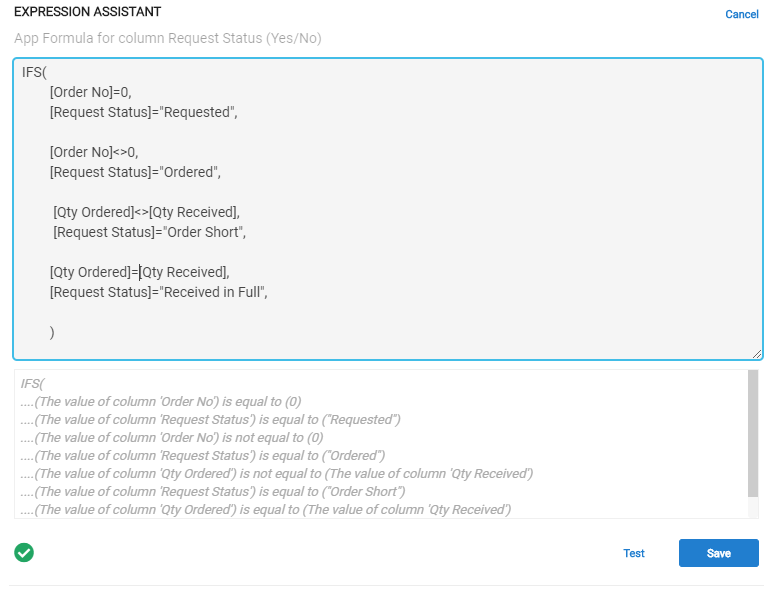Click the green validation checkmark icon
This screenshot has width=774, height=596.
click(24, 553)
